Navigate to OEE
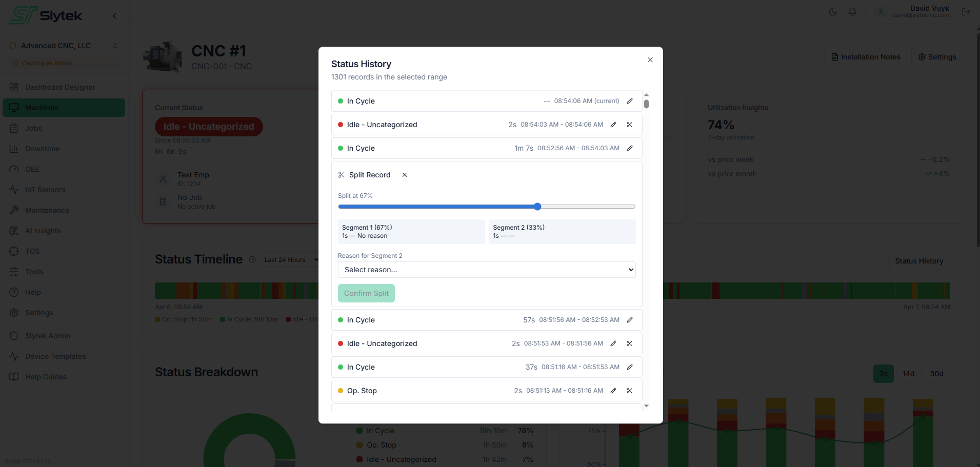Screen dimensions: 980x467 64,169
